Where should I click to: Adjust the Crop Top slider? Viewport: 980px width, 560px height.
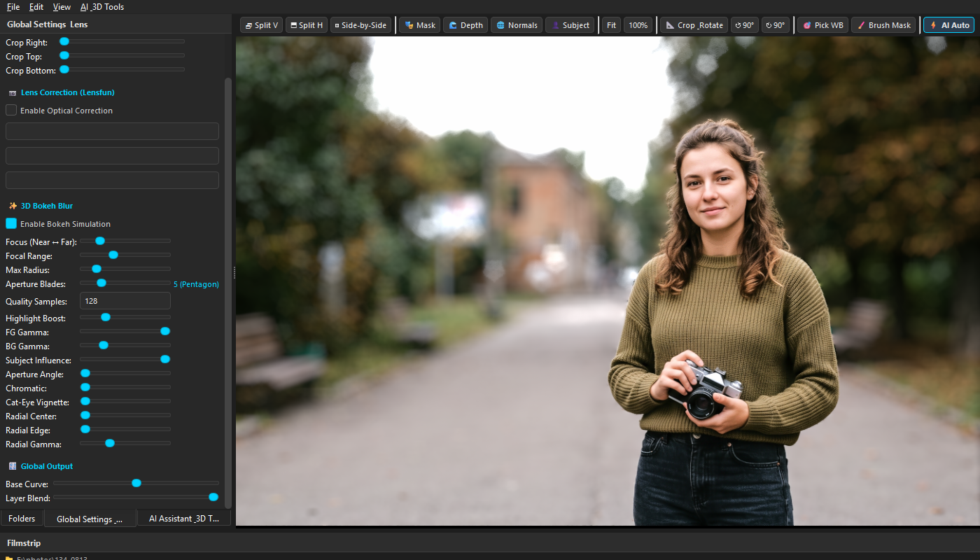tap(122, 55)
